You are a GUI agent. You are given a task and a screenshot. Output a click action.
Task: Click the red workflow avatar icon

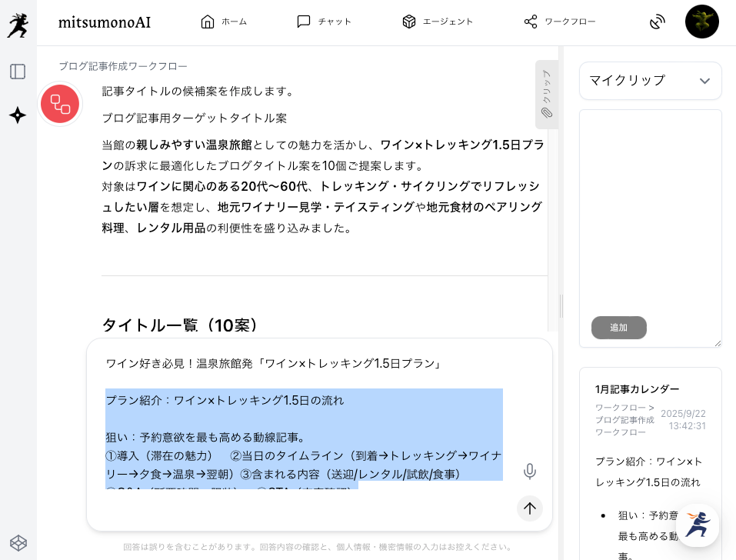tap(60, 104)
